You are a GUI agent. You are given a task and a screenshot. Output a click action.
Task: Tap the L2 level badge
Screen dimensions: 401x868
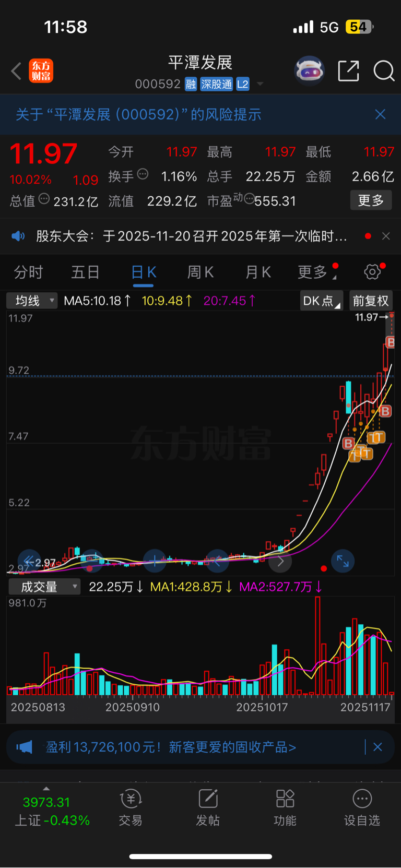pos(243,84)
